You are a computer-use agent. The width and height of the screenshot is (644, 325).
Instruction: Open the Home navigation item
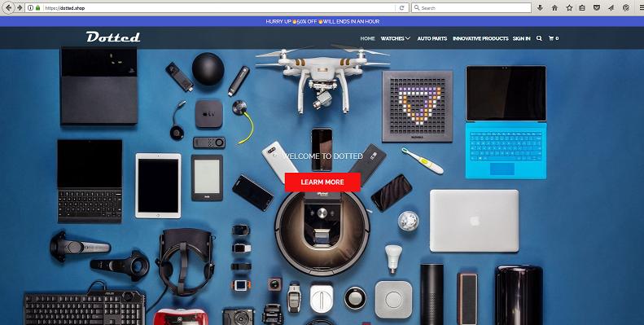click(367, 38)
